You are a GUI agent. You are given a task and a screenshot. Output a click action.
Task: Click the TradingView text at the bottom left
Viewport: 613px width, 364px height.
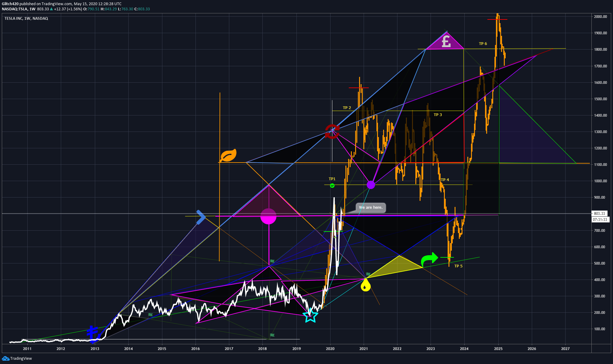click(x=21, y=359)
